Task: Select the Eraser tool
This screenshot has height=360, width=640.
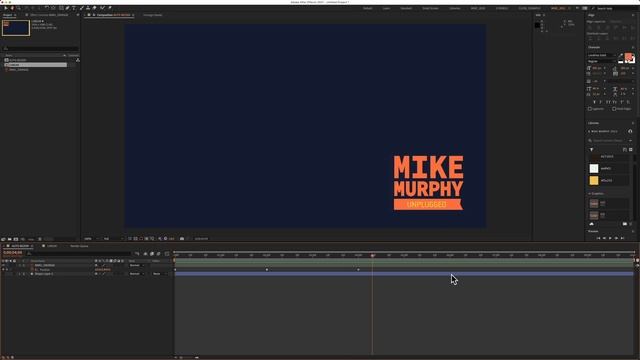Action: 94,8
